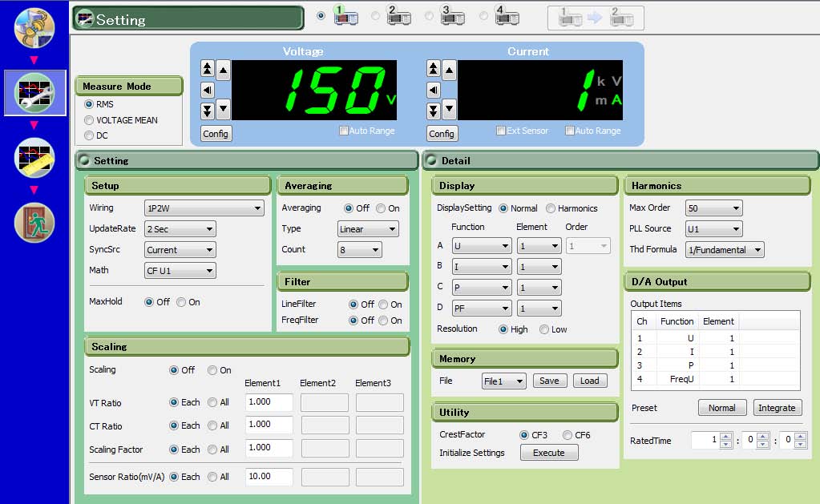Click the exit door icon in the sidebar

pos(34,223)
